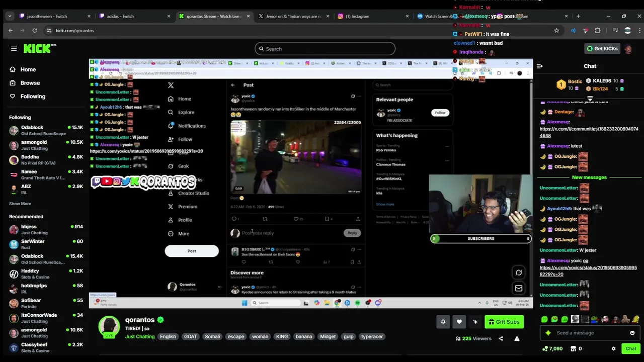The width and height of the screenshot is (644, 362).
Task: Toggle the heart follow button
Action: [x=459, y=322]
